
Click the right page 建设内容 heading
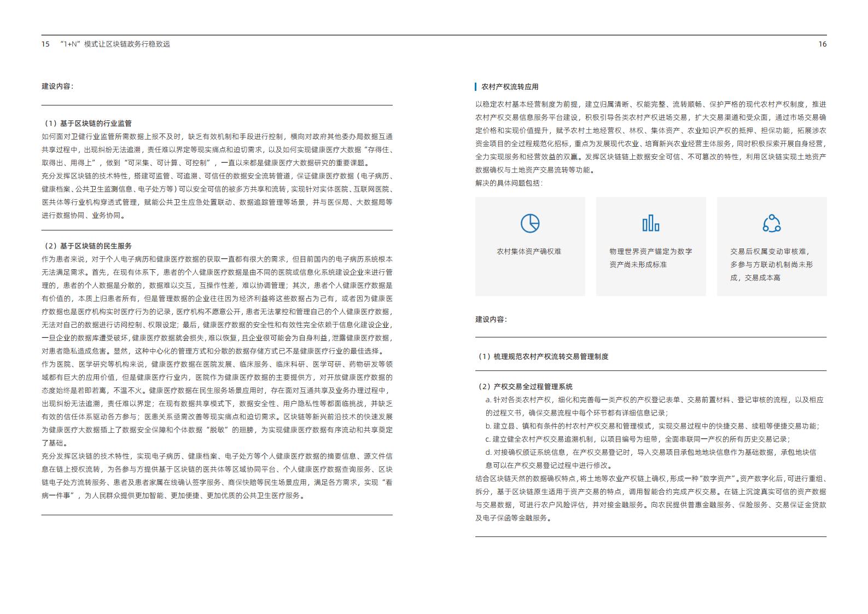(491, 320)
